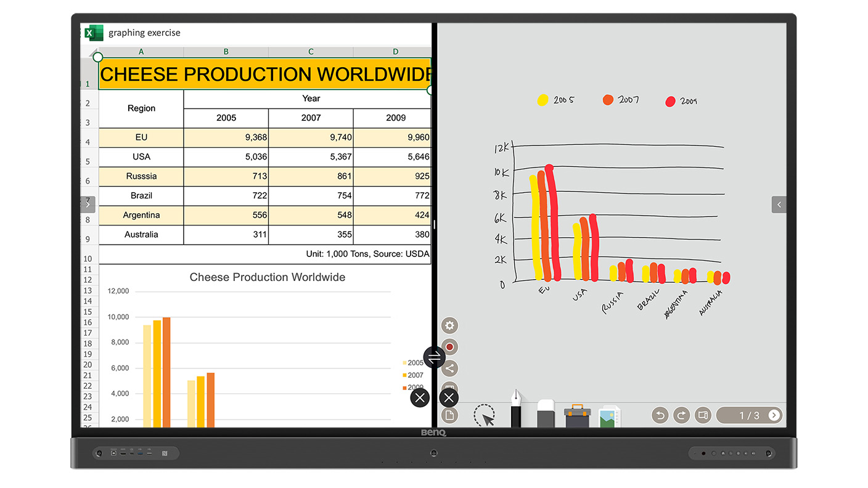Pick the yellow 2005 legend color dot
Viewport: 868px width, 488px height.
542,100
